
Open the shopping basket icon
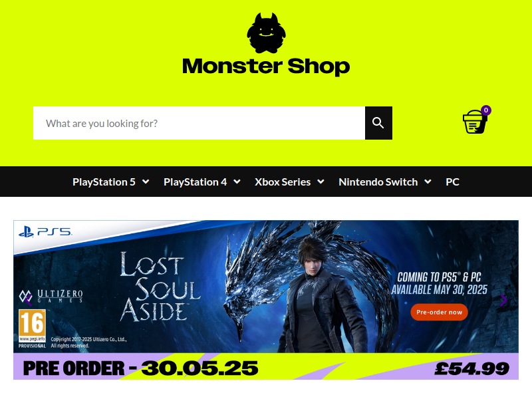(474, 122)
